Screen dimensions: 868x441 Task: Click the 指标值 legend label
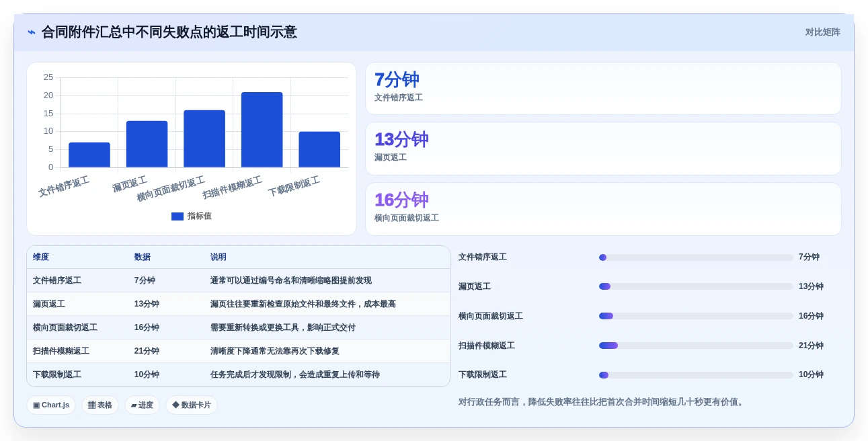click(x=199, y=216)
